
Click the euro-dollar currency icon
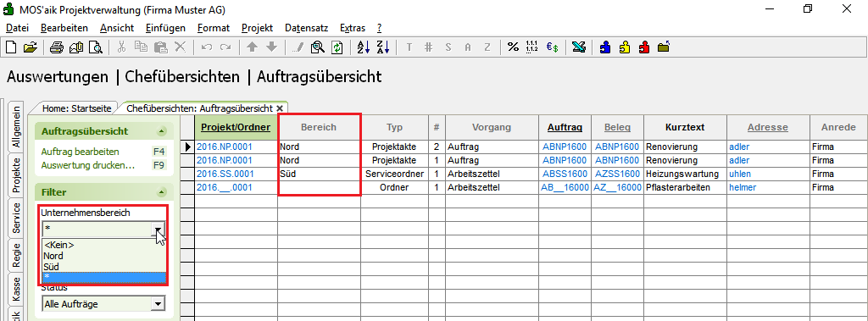tap(552, 47)
